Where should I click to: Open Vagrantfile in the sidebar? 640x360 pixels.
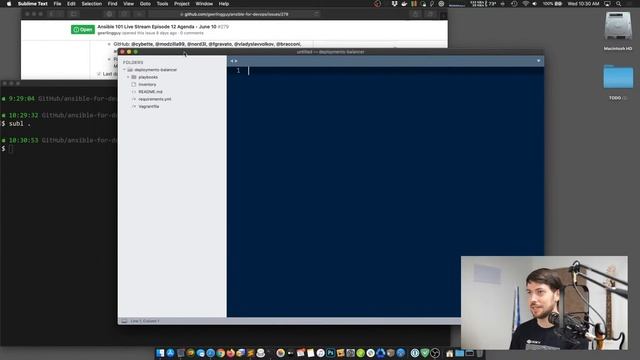(x=149, y=107)
